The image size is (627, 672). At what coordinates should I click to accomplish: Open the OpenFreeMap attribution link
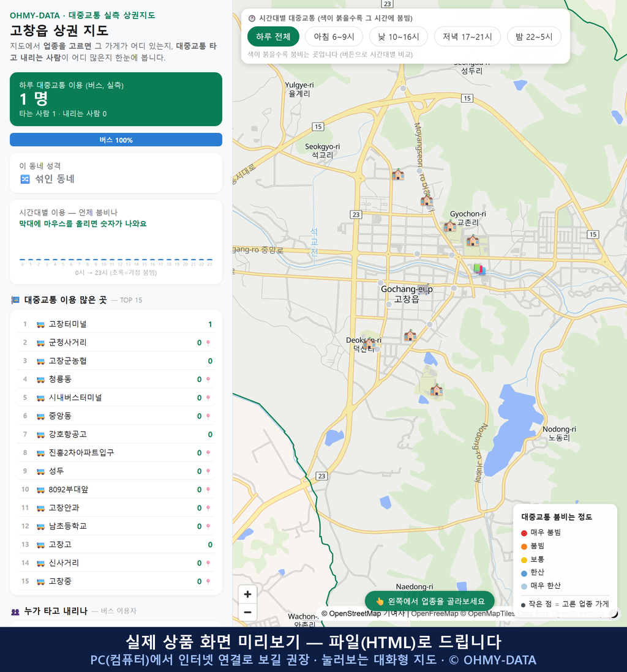tap(435, 614)
